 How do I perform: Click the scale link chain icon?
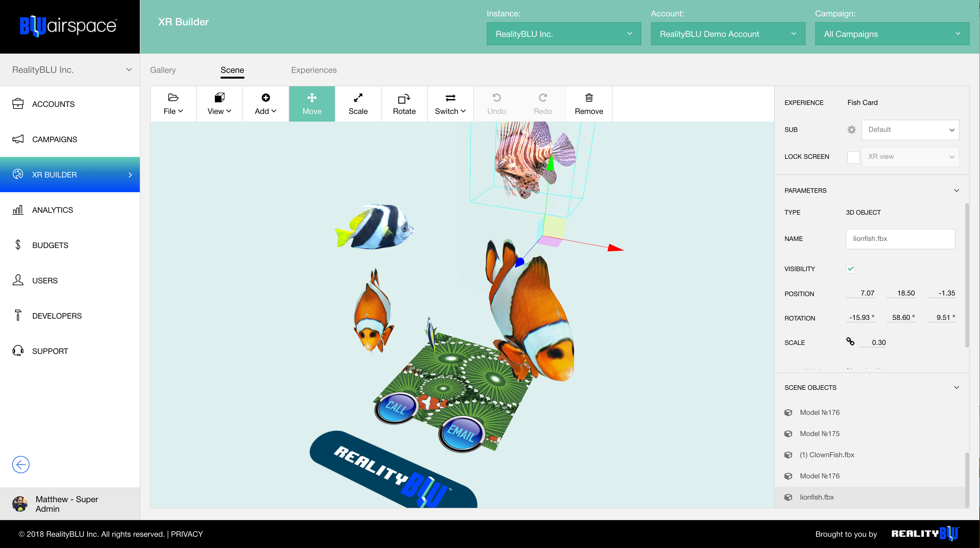tap(850, 341)
